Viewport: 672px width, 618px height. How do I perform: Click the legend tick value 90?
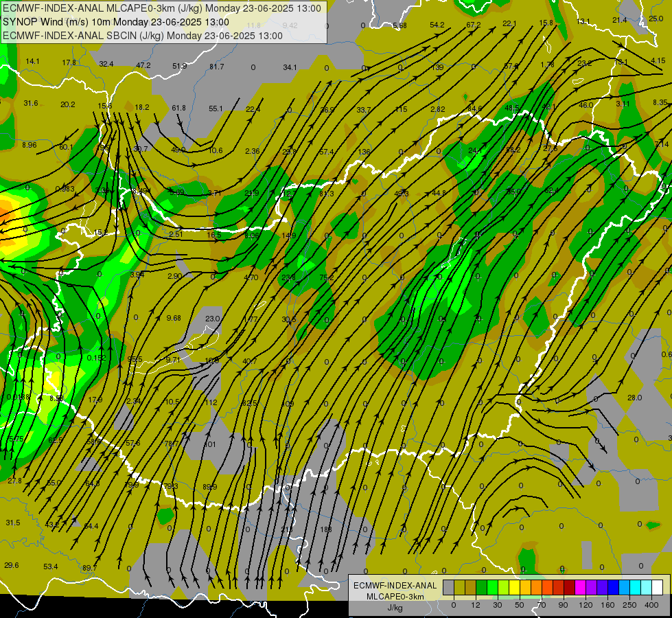pos(563,605)
